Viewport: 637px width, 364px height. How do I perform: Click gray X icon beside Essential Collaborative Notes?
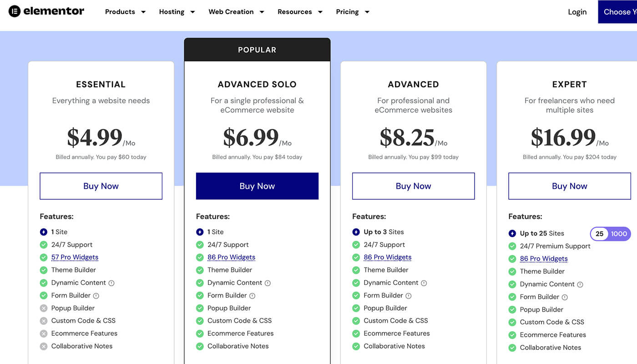44,346
